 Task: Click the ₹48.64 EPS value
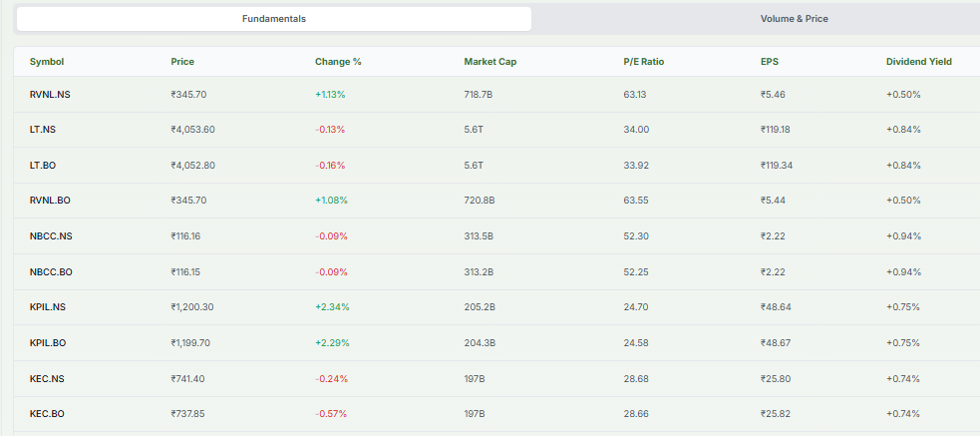[776, 307]
